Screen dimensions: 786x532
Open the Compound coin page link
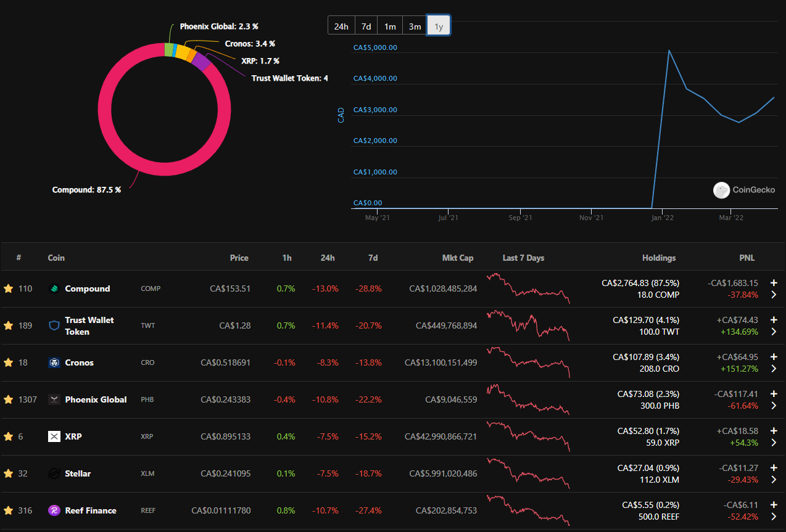pos(88,289)
